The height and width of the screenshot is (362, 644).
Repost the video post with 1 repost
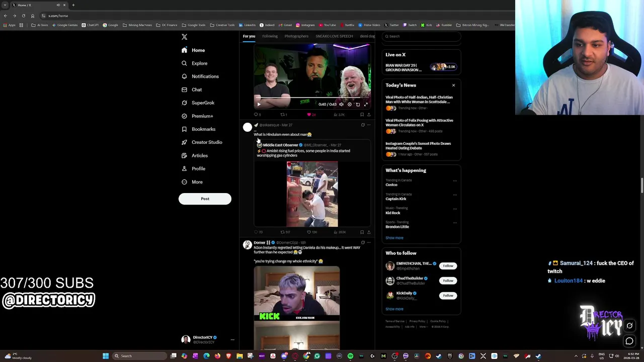pyautogui.click(x=284, y=115)
